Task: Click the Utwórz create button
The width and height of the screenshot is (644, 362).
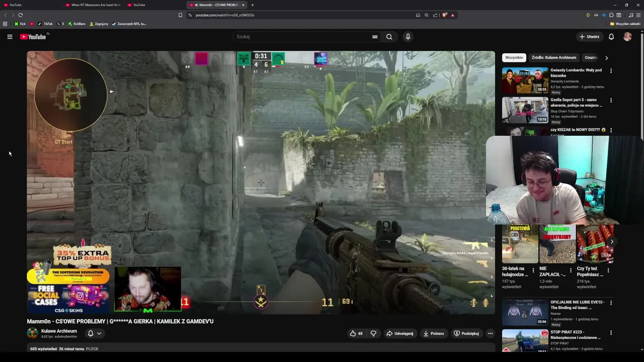Action: coord(589,37)
